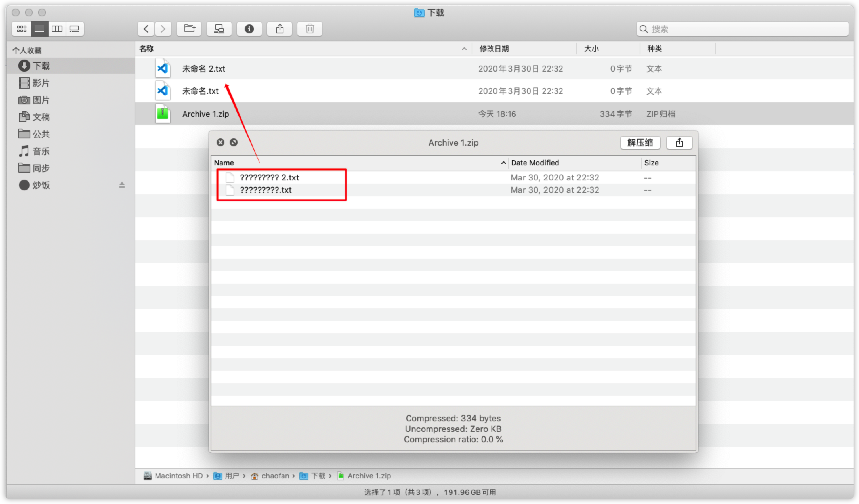Click the ZIP 归档 kind cell
859x504 pixels.
(x=660, y=114)
